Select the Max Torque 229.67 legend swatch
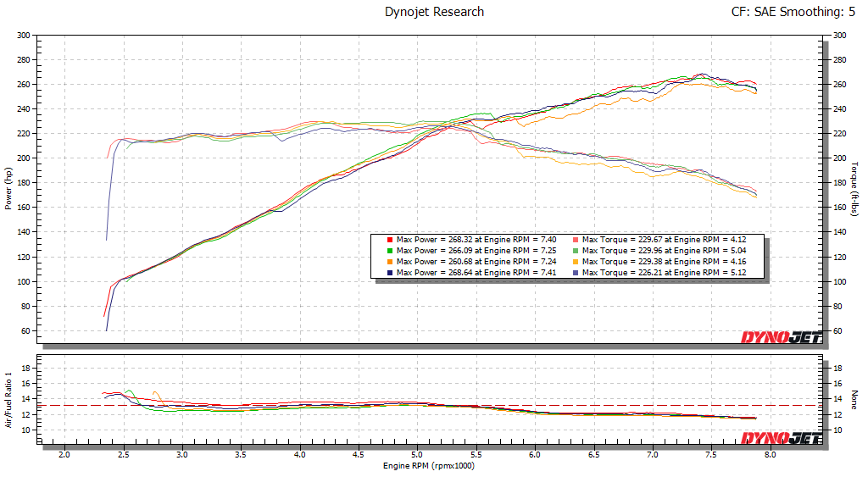The height and width of the screenshot is (488, 868). tap(575, 240)
